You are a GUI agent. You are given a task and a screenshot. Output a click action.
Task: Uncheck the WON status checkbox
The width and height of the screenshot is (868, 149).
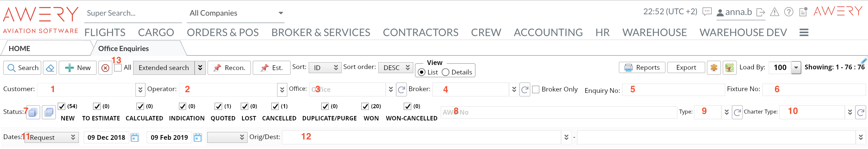tap(365, 106)
